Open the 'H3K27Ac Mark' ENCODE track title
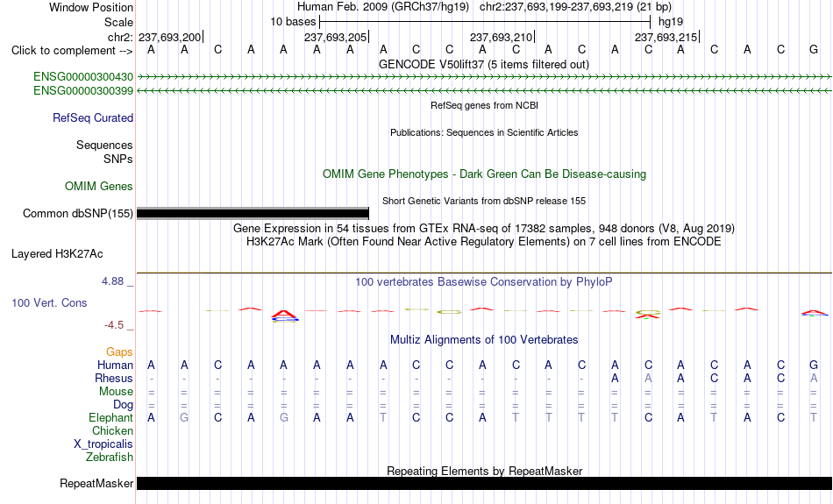The width and height of the screenshot is (833, 504). coord(484,242)
